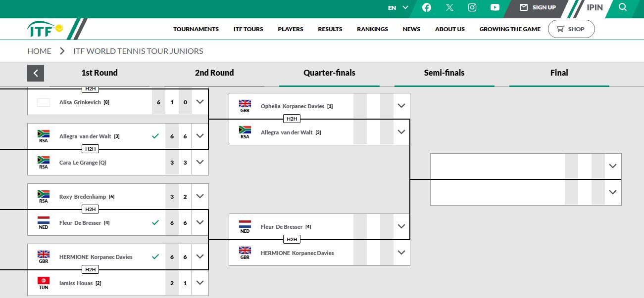Click the SHOP cart button
This screenshot has width=644, height=298.
pyautogui.click(x=571, y=29)
